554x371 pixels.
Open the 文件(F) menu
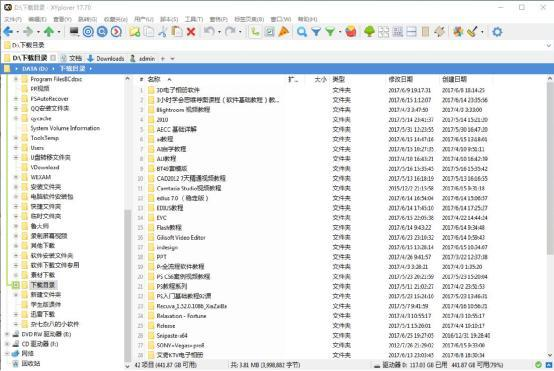[x=13, y=19]
